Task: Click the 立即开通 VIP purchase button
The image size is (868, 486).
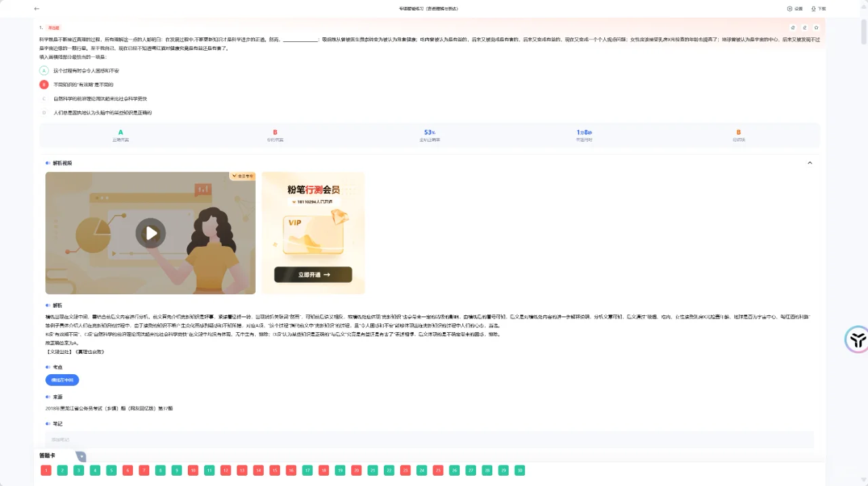Action: (x=313, y=275)
